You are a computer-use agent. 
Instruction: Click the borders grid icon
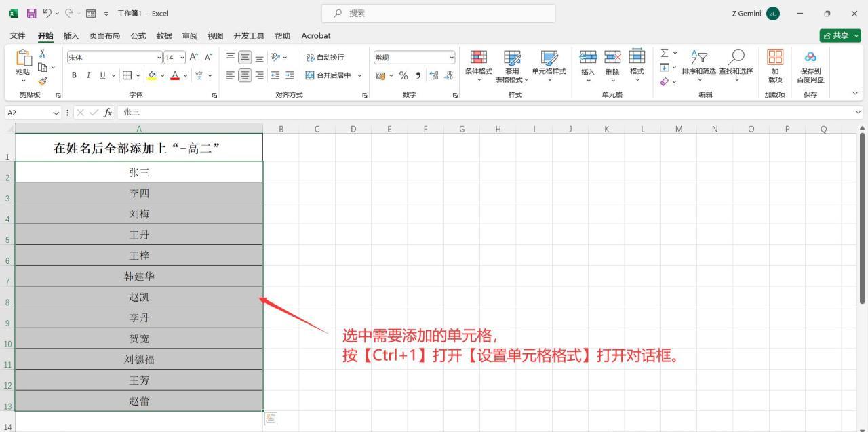click(x=127, y=75)
